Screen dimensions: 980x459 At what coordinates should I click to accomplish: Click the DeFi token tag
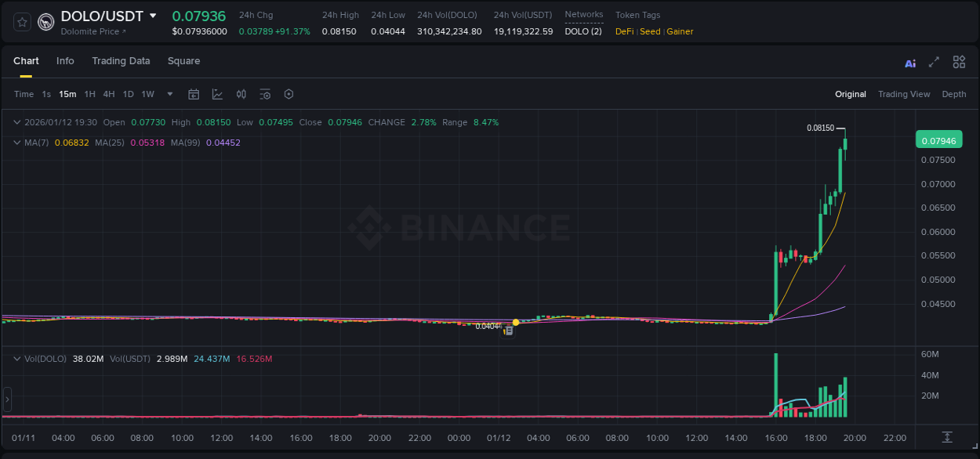point(623,31)
